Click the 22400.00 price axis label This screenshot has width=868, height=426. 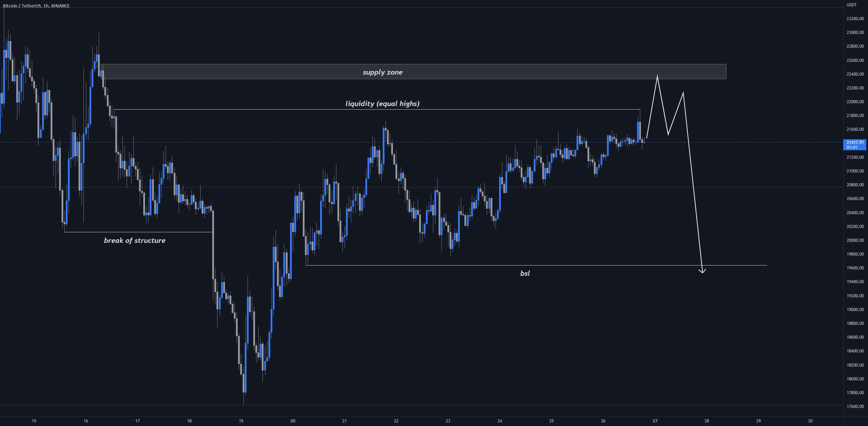[x=855, y=74]
